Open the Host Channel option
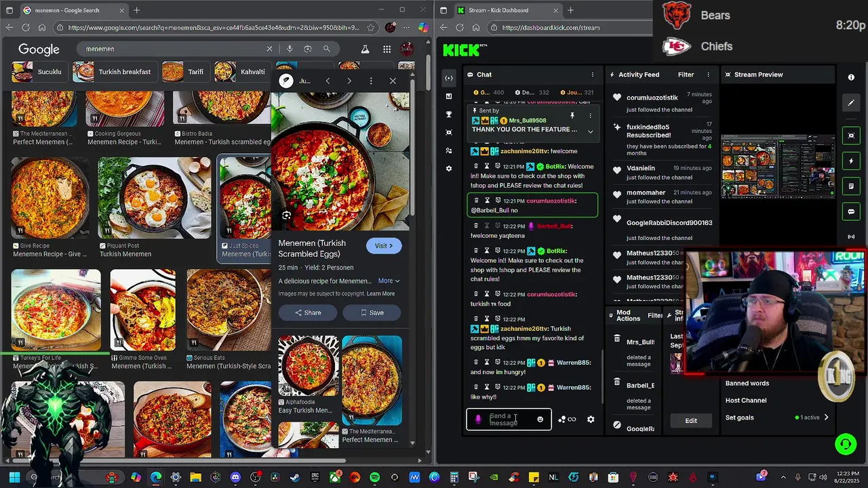 coord(746,401)
